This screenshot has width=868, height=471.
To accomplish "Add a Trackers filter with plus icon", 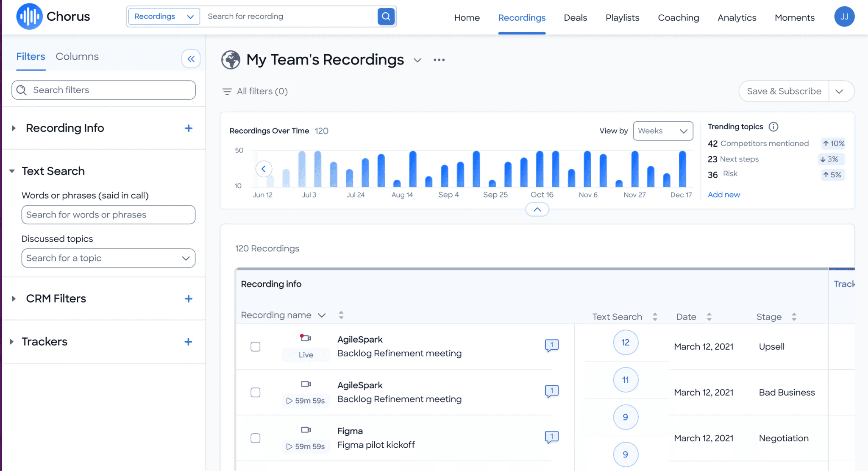I will pos(189,342).
